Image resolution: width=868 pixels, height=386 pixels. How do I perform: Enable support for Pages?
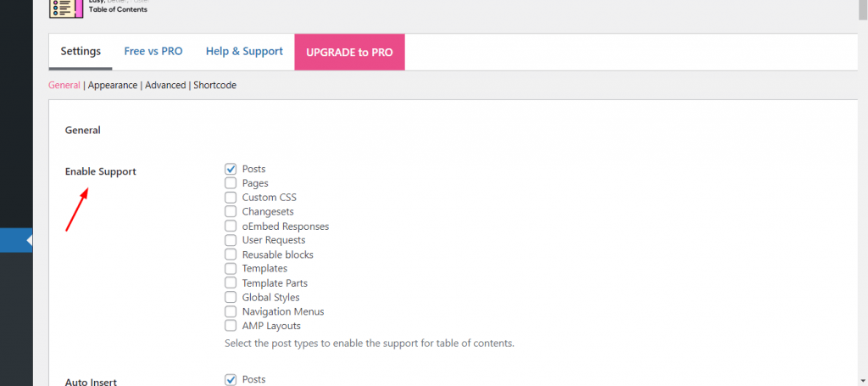(231, 182)
